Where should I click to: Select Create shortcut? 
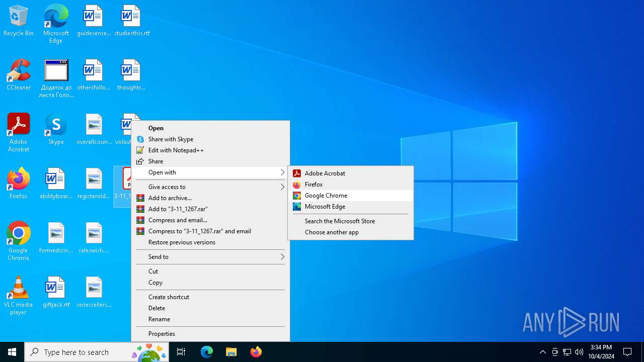click(210, 297)
